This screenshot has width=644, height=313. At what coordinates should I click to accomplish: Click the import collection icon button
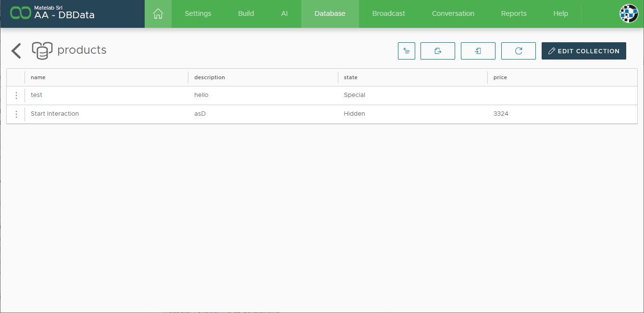click(x=478, y=51)
